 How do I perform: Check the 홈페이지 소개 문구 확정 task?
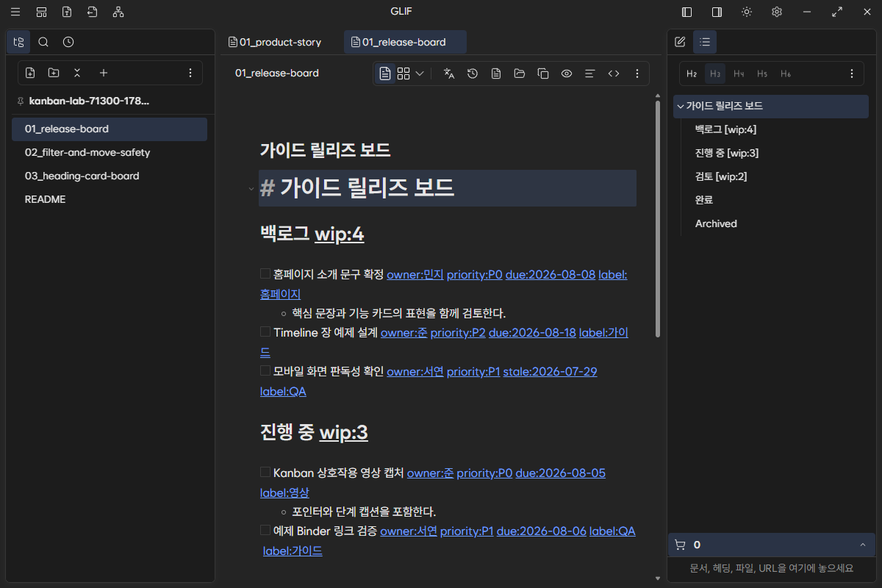coord(265,273)
